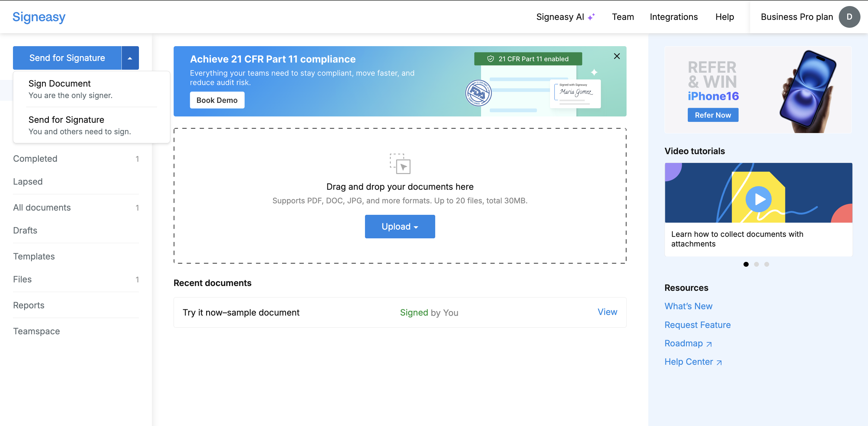Show Completed documents
Viewport: 868px width, 426px height.
pos(76,158)
